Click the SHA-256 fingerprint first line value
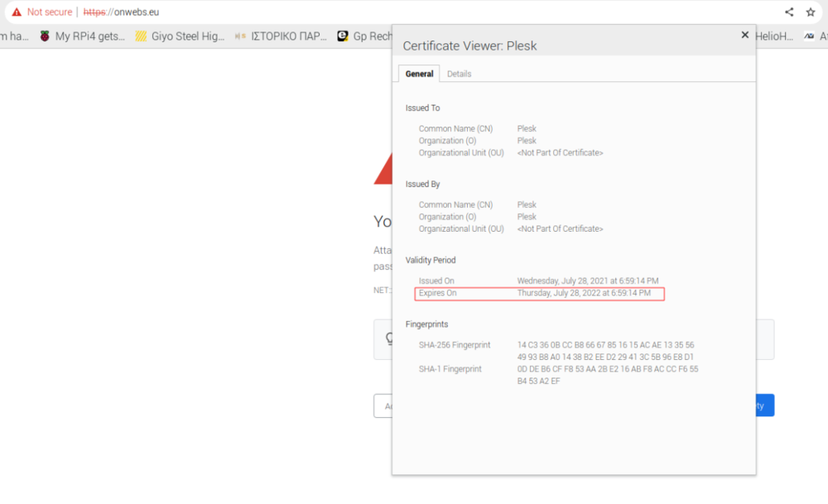Viewport: 828px width, 504px height. click(605, 344)
